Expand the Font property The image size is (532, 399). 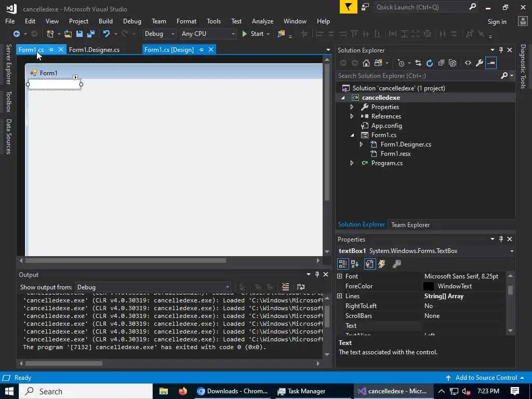339,276
